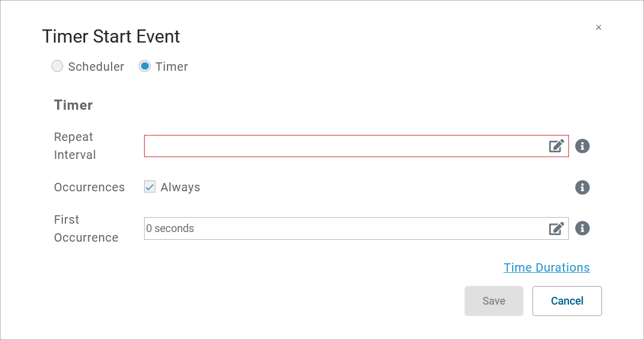The image size is (644, 340).
Task: Click the "Always" checkbox label text
Action: pyautogui.click(x=180, y=187)
